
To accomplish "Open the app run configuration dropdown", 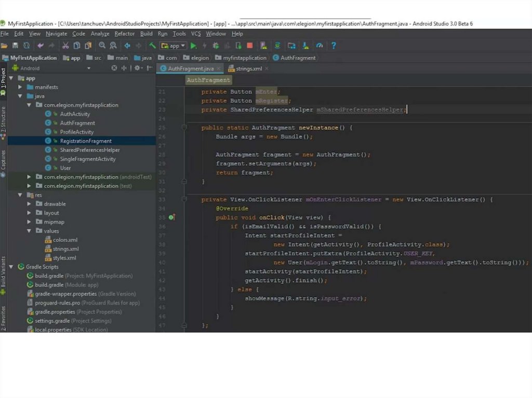I will [174, 46].
